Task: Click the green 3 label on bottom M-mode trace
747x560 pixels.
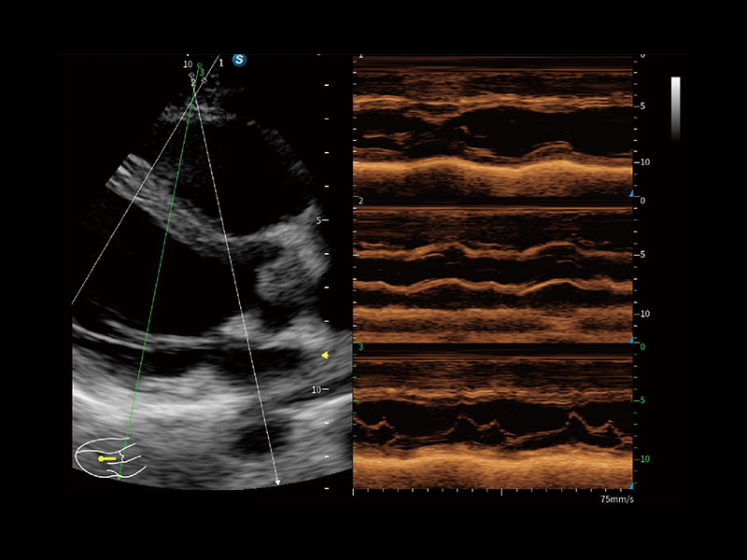Action: [x=360, y=347]
